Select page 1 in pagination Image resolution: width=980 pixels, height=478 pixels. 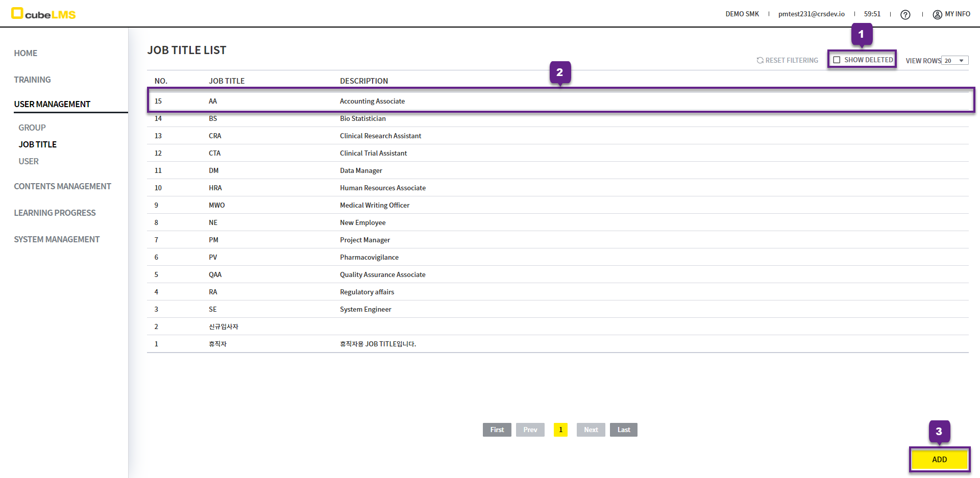tap(560, 430)
